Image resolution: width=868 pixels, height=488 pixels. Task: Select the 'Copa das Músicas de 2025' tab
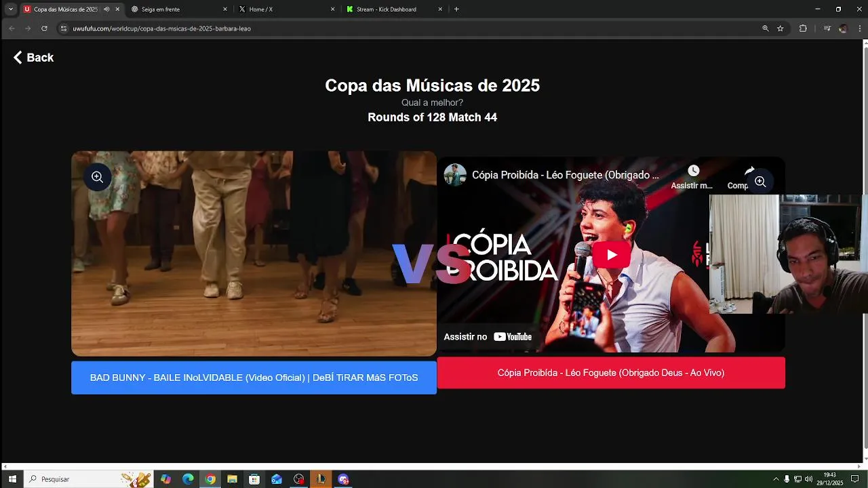click(x=71, y=9)
